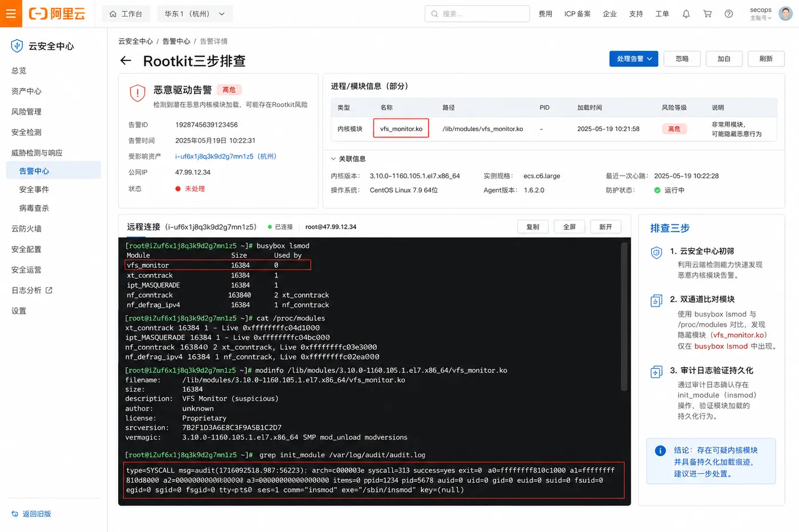Open 设置 in the sidebar
Viewport: 799px width, 532px height.
(19, 311)
